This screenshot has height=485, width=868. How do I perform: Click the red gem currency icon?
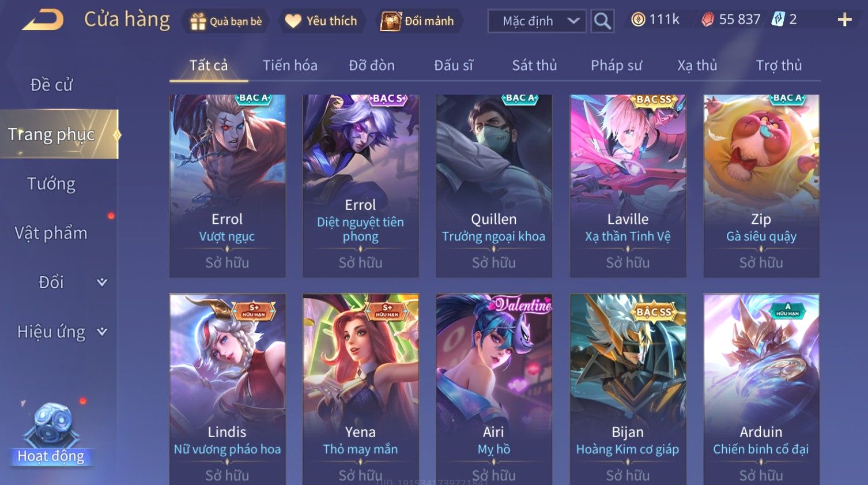(708, 20)
